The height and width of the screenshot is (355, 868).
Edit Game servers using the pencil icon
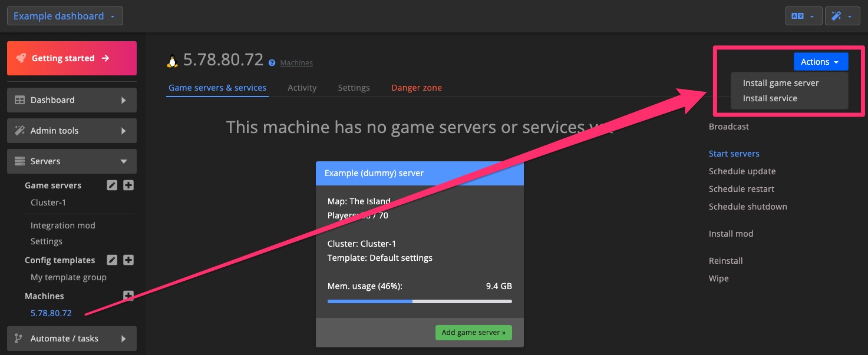click(112, 185)
